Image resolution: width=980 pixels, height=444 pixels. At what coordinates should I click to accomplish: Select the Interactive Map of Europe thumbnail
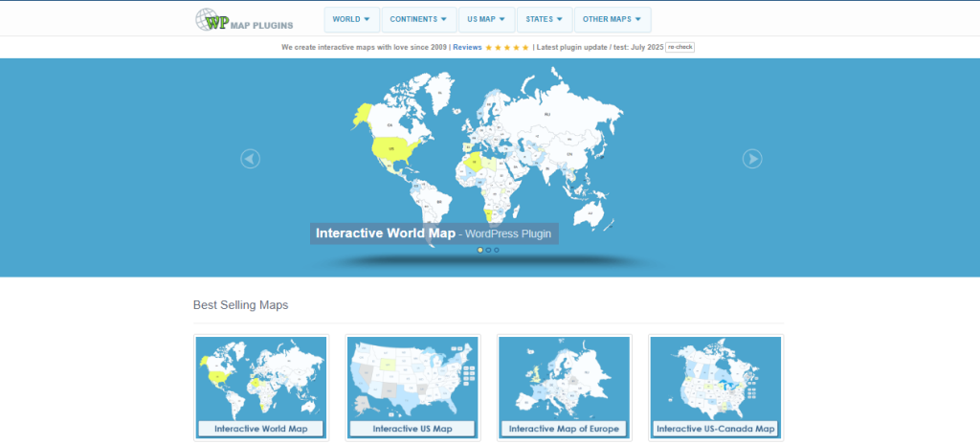click(564, 388)
